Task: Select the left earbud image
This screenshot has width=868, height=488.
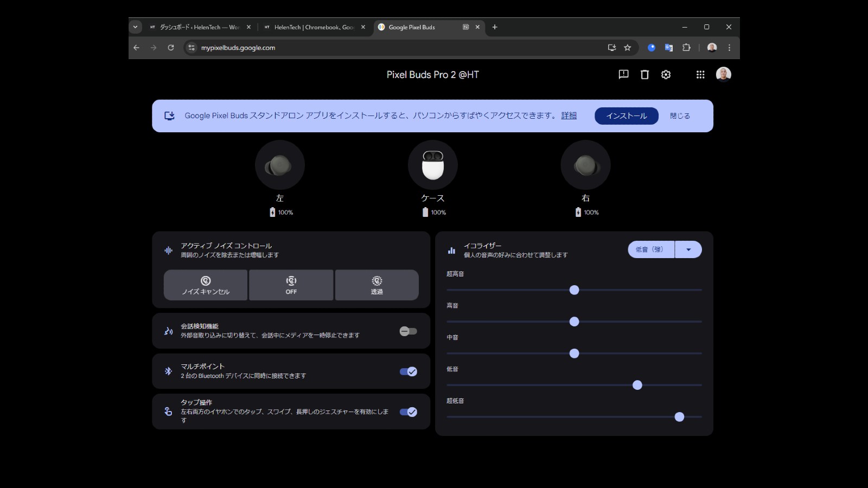Action: (279, 165)
